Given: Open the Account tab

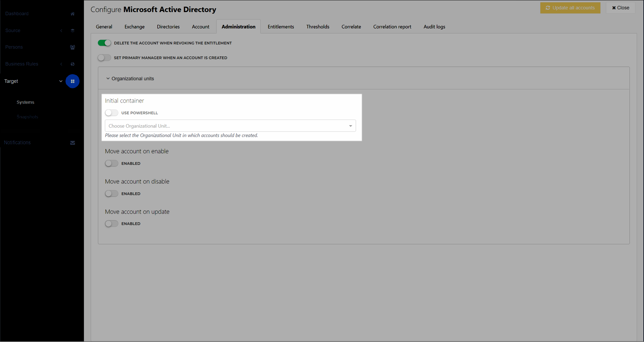Looking at the screenshot, I should [x=201, y=27].
